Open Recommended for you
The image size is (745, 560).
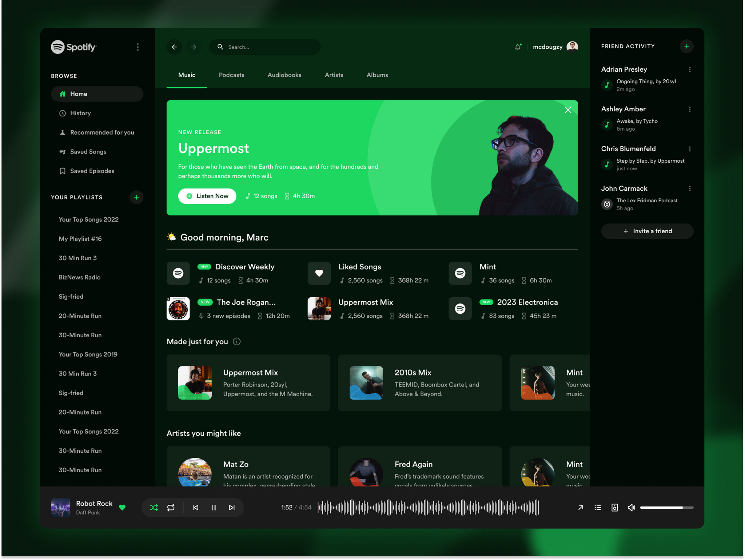coord(97,132)
